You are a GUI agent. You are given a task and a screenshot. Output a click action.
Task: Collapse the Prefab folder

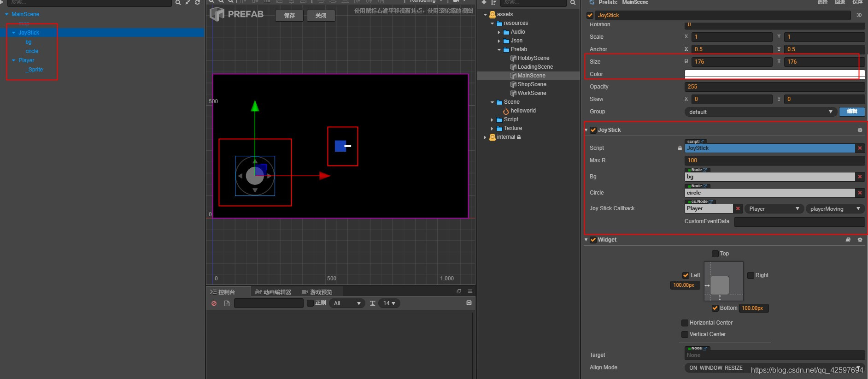point(499,50)
